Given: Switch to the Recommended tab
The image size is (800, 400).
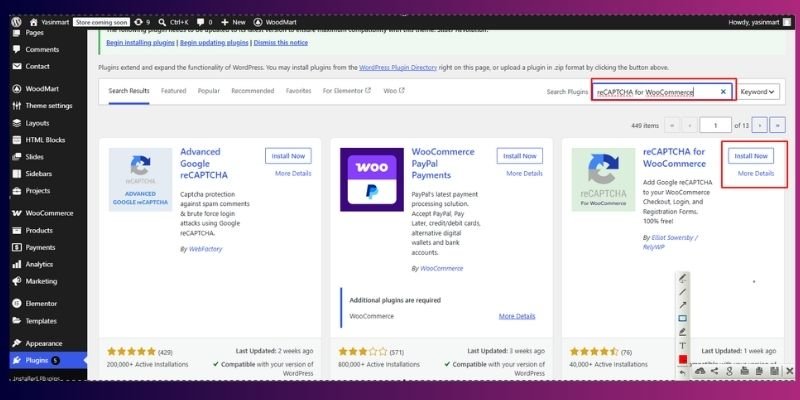Looking at the screenshot, I should (253, 91).
